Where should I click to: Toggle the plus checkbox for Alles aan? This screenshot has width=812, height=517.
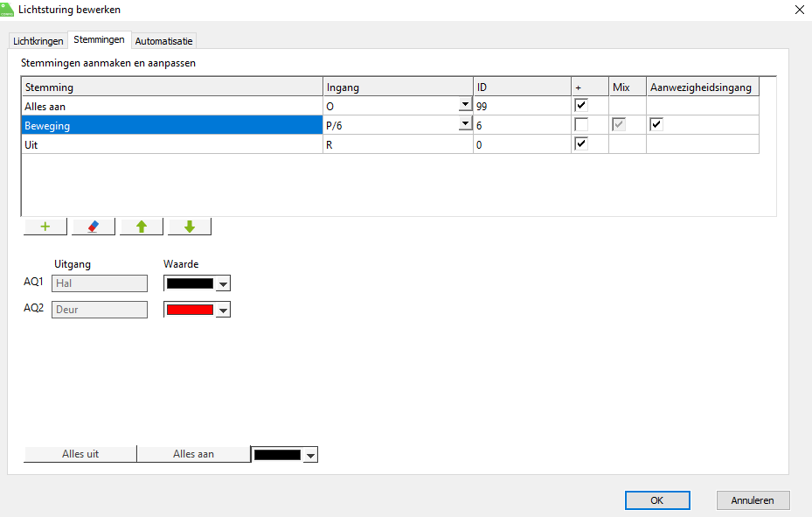point(581,105)
